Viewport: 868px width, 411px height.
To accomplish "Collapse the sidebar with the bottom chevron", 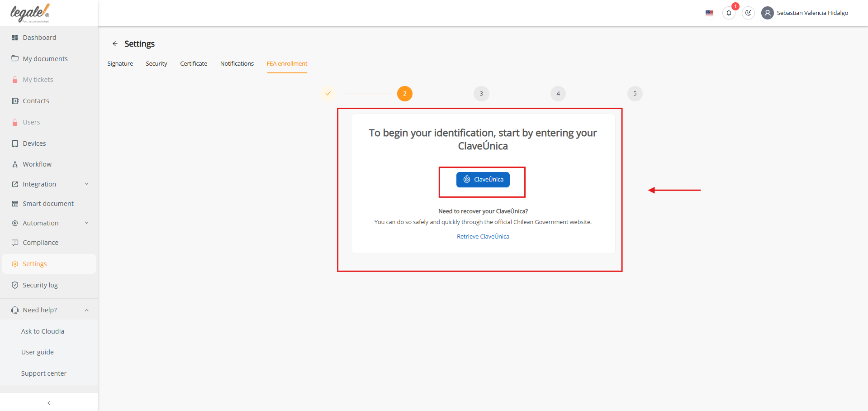I will click(49, 403).
